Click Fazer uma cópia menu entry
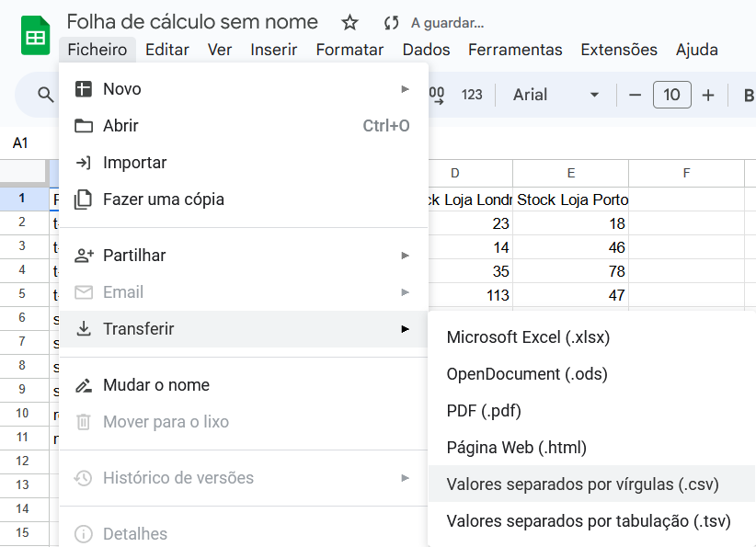The image size is (756, 547). click(x=163, y=199)
